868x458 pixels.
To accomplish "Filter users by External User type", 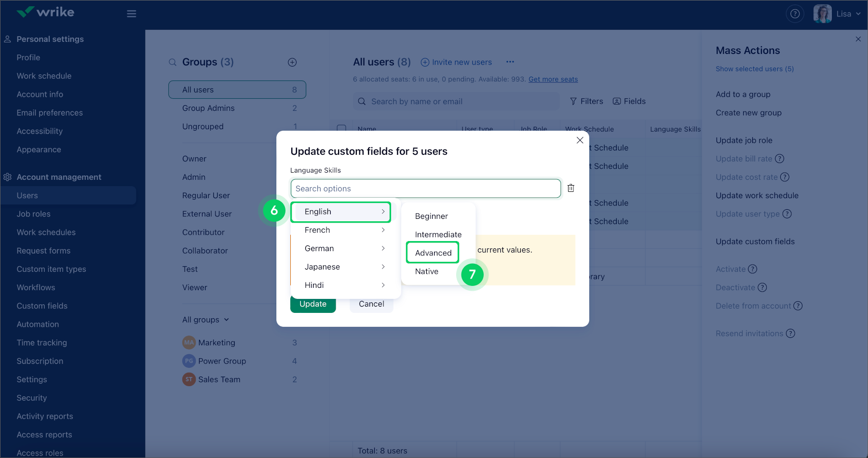I will (207, 214).
